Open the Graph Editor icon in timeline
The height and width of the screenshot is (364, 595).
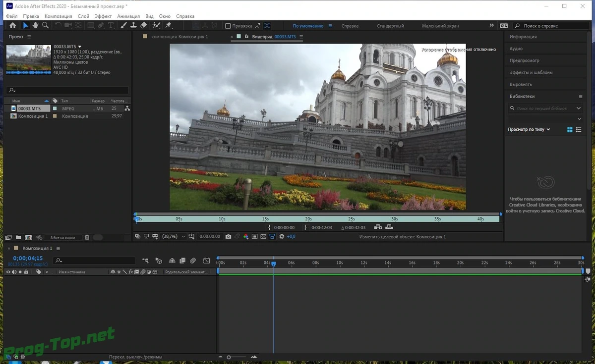click(x=206, y=260)
